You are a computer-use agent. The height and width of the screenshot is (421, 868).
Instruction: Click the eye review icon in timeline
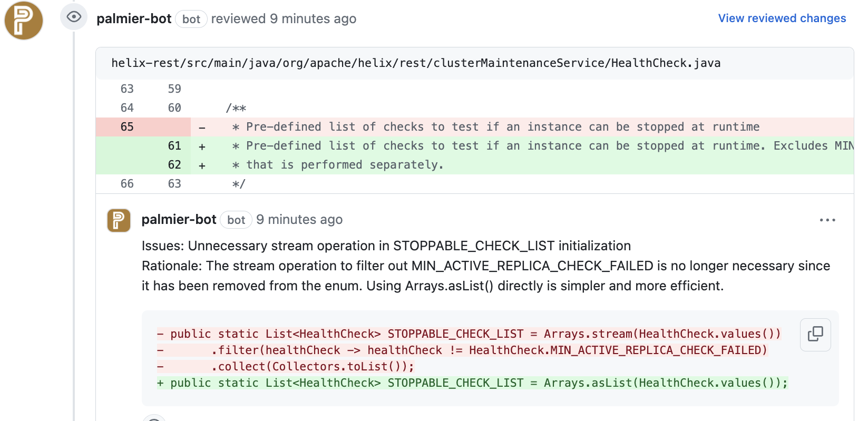(x=74, y=17)
